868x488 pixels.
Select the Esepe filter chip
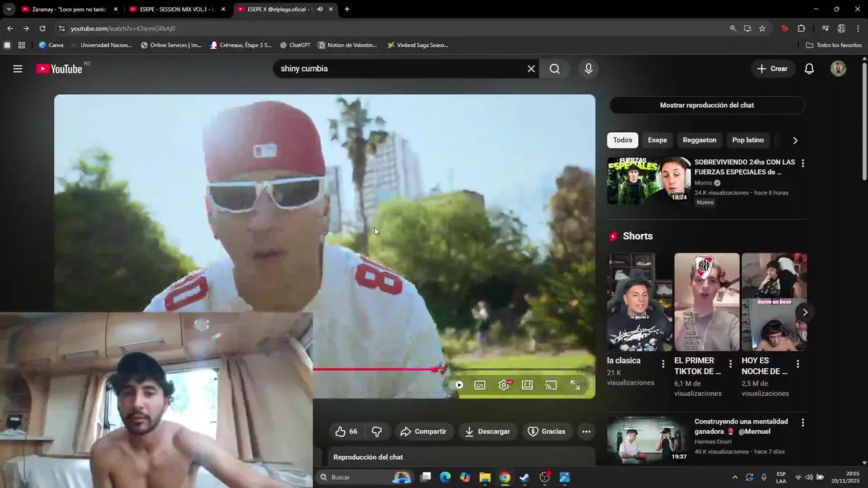[x=657, y=140]
